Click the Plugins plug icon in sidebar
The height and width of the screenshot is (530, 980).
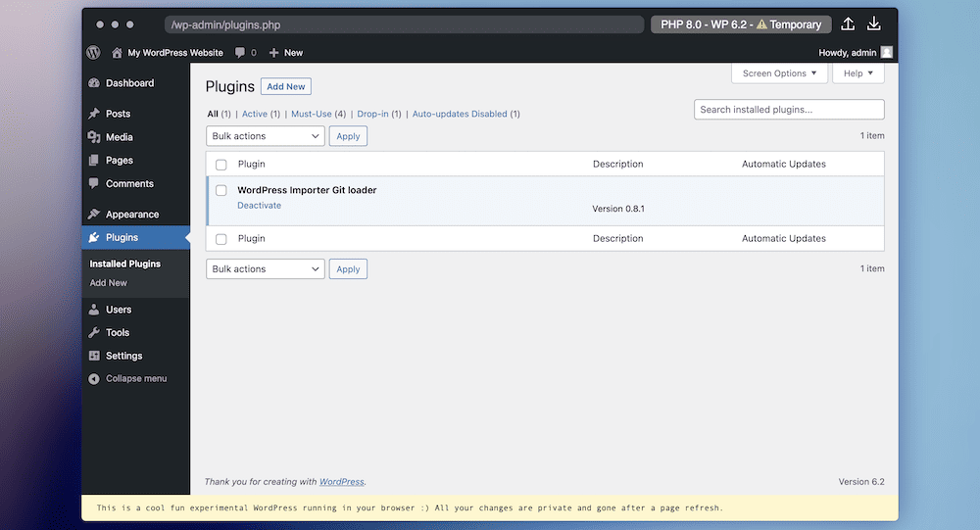(x=94, y=237)
